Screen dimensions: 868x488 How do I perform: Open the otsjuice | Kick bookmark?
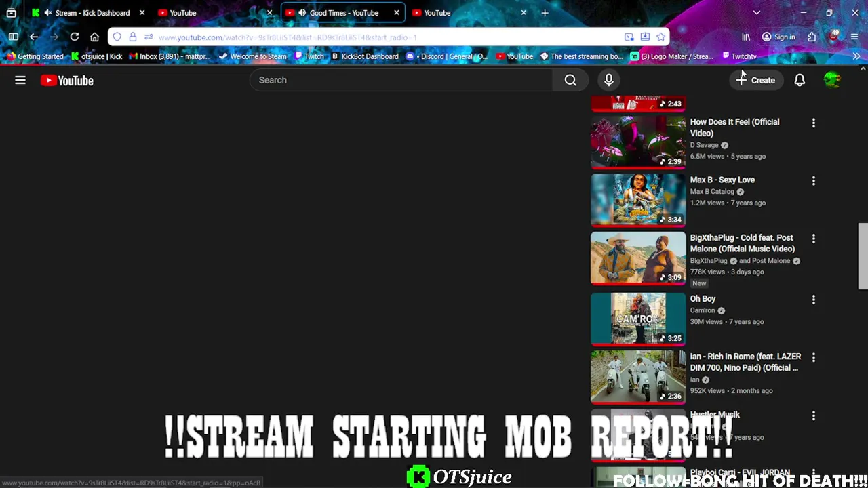[x=96, y=56]
